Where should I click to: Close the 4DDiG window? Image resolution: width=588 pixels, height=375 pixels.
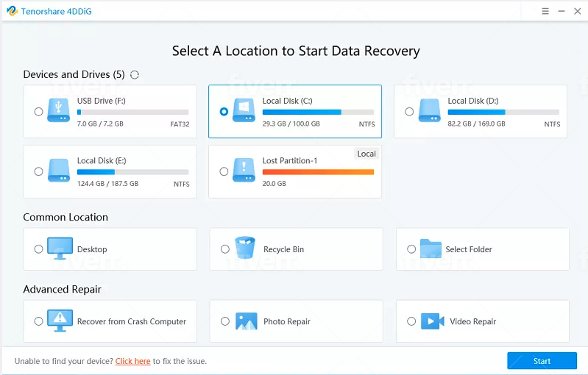(578, 11)
